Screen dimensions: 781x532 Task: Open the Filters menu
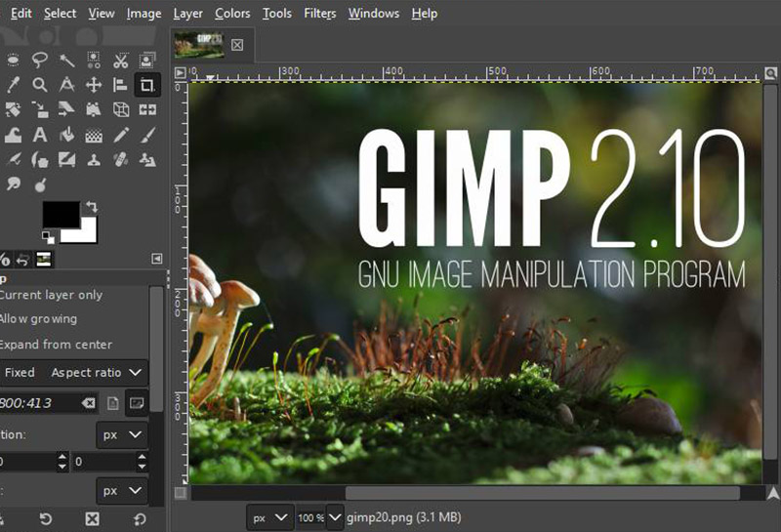320,14
